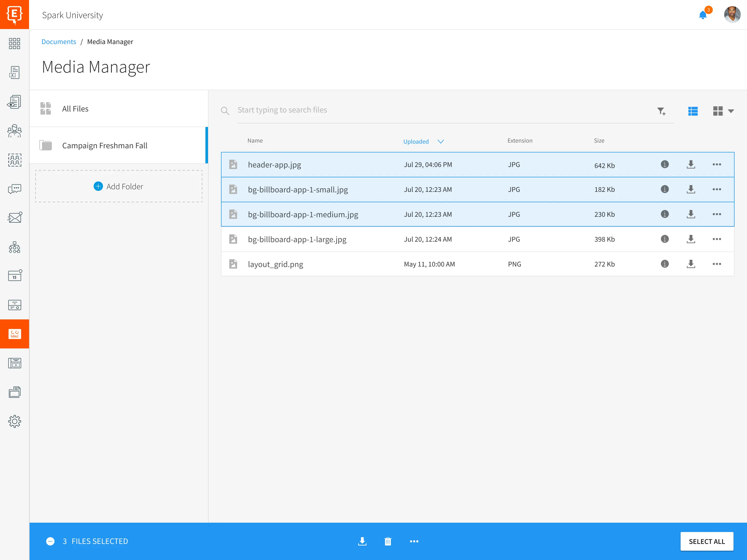Click the search magnifier icon

(x=225, y=111)
